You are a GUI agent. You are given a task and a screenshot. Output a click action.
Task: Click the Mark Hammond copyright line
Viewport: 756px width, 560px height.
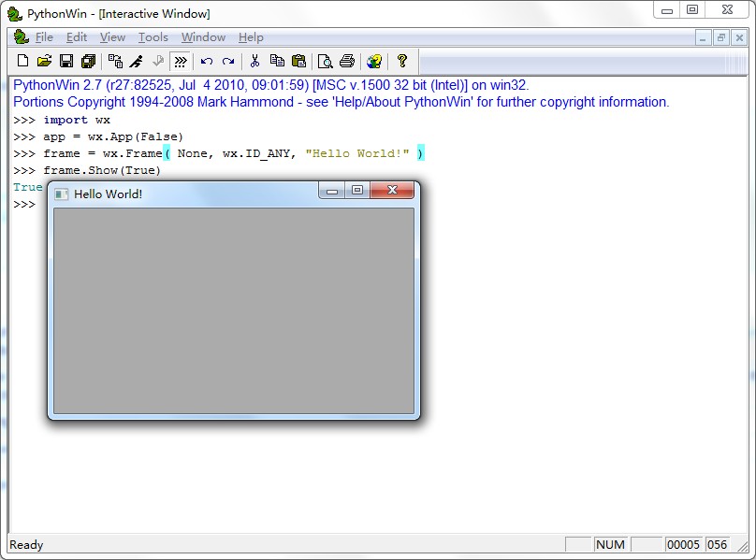tap(341, 102)
